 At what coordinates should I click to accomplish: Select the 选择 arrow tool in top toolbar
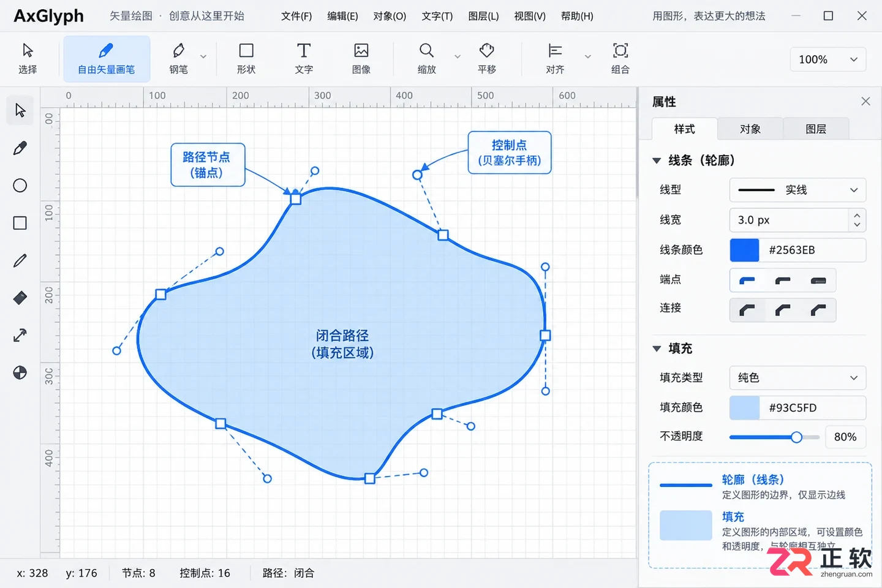click(28, 59)
